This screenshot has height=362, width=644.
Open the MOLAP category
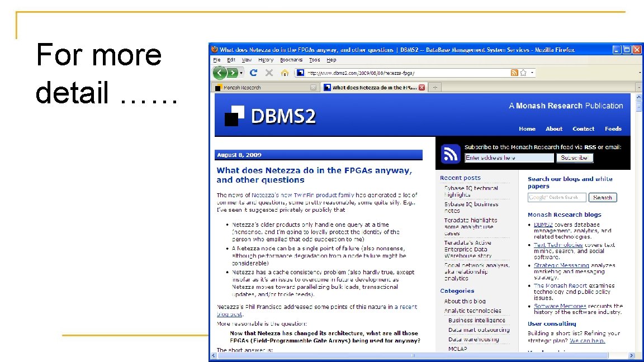click(x=457, y=349)
